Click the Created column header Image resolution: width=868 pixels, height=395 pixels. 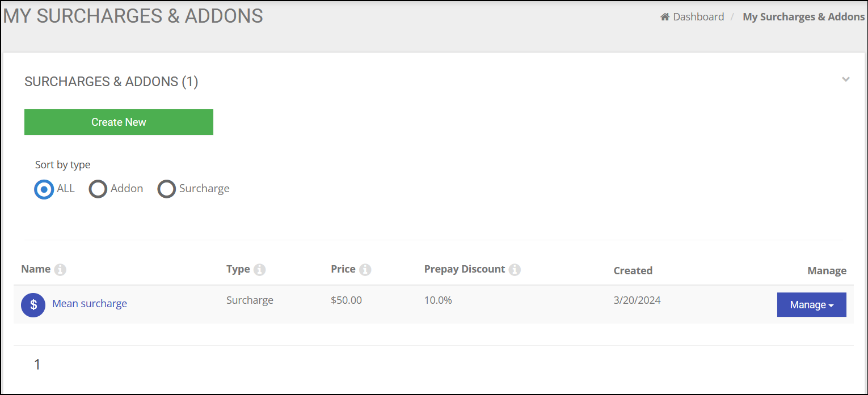(633, 271)
